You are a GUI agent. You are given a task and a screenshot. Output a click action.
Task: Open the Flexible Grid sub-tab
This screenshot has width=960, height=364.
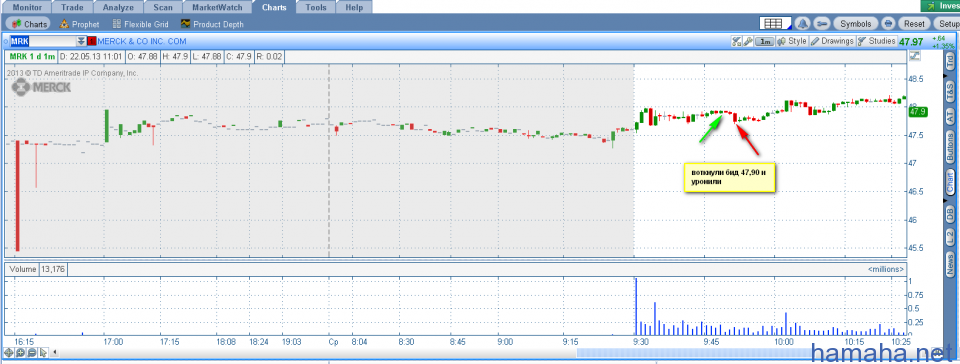click(140, 24)
